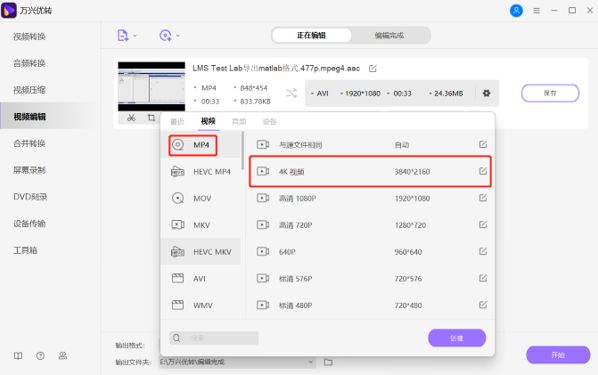Screen dimensions: 598x375
Task: Click the add file icon in toolbar
Action: tap(122, 35)
